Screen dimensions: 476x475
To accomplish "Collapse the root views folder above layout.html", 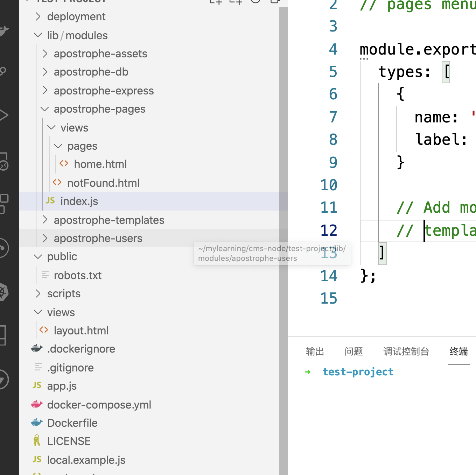I will (x=38, y=312).
